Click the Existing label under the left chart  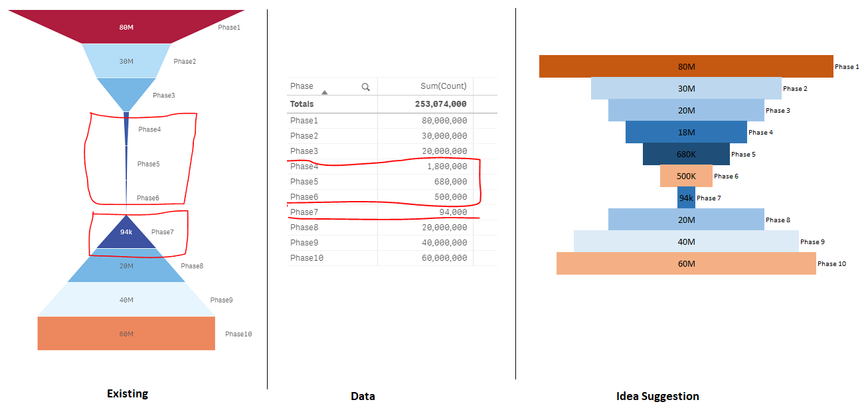coord(127,393)
